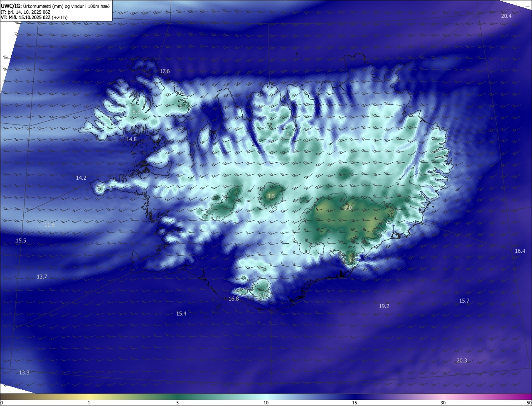Click the 16.8 value label

coord(234,299)
